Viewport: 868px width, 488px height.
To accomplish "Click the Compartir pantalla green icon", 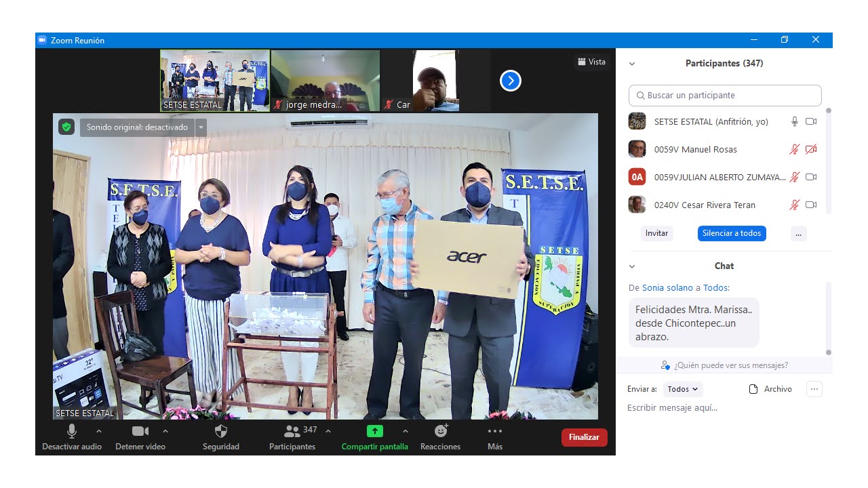I will click(x=374, y=431).
